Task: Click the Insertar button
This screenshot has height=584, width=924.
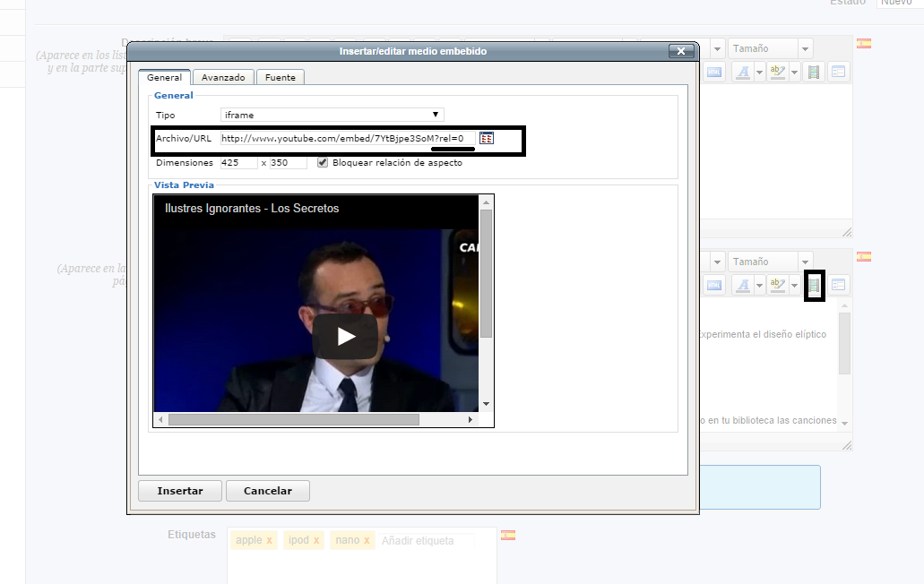Action: (x=180, y=491)
